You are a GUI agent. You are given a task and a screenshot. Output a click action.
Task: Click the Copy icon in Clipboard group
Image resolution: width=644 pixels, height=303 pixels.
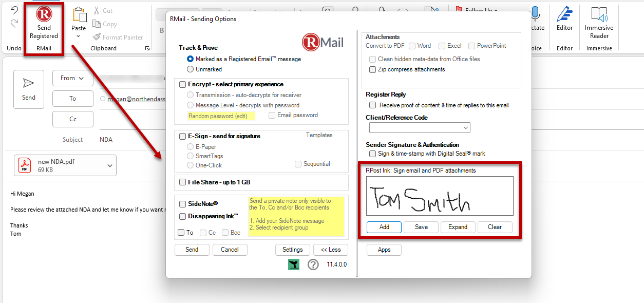97,24
